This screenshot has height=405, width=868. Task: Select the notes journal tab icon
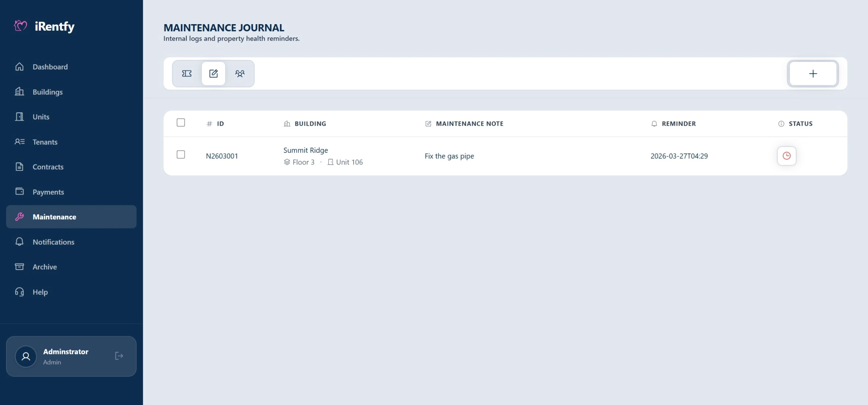coord(213,73)
